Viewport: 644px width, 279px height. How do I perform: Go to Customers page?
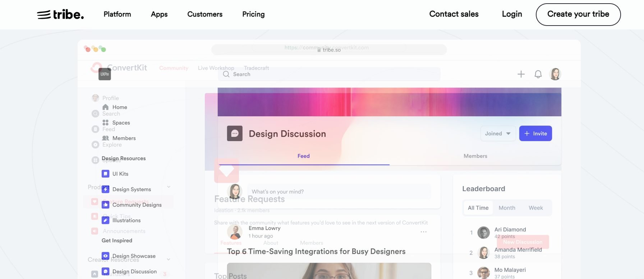pos(205,14)
